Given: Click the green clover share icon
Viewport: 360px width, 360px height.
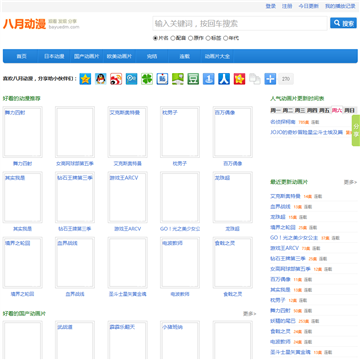Looking at the screenshot, I should (147, 79).
